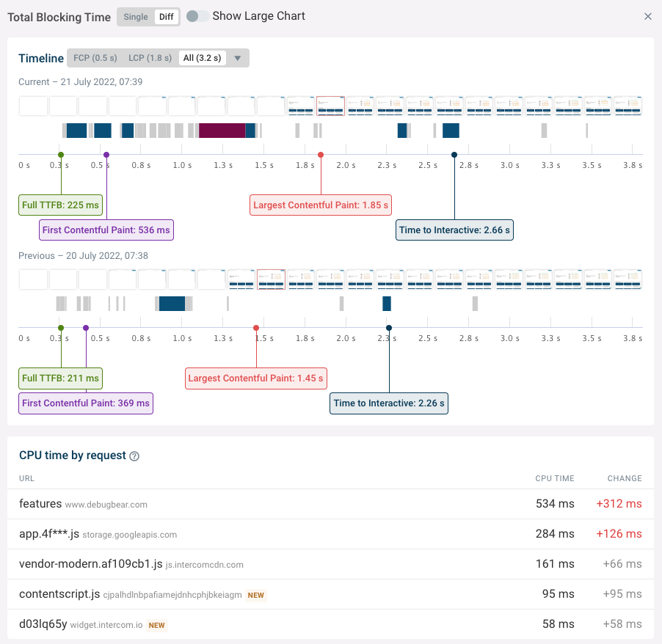Click the Time to Interactive 2.66 s marker
Screen dimensions: 662x644
tap(454, 230)
